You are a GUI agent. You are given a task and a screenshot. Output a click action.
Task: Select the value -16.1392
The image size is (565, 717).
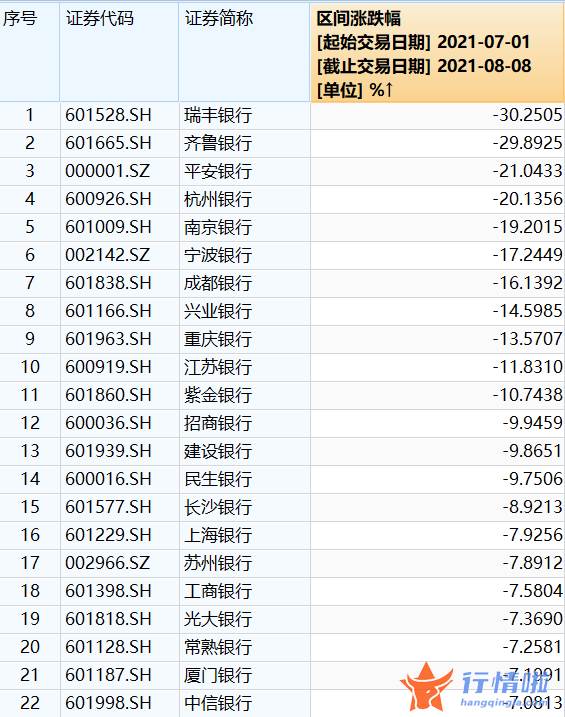pyautogui.click(x=528, y=283)
